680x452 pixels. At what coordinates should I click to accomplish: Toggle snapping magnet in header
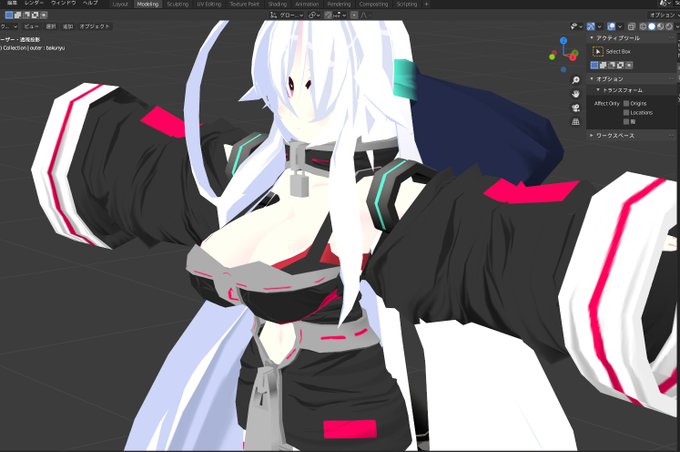[x=328, y=15]
